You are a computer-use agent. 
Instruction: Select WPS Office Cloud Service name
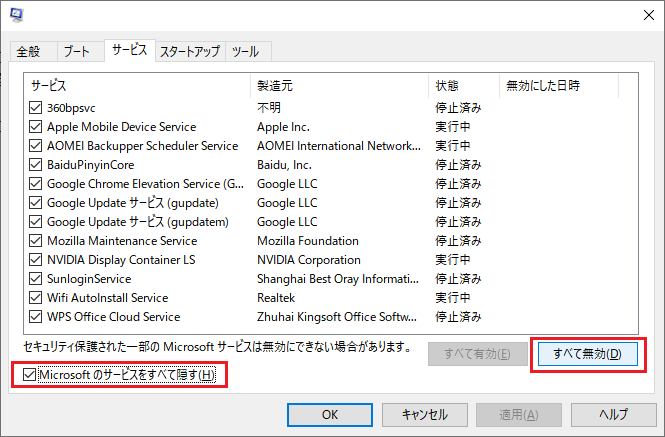click(114, 317)
